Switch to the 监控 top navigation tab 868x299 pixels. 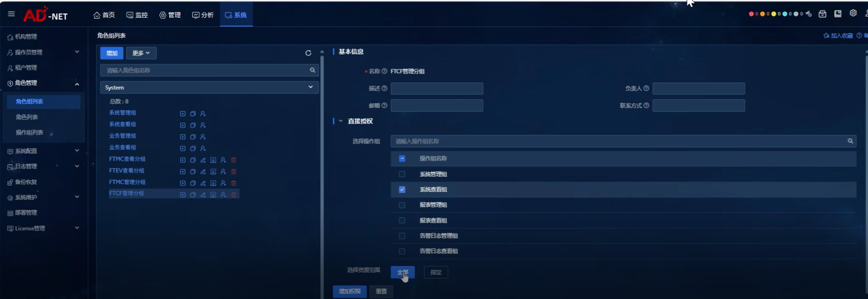pyautogui.click(x=137, y=15)
